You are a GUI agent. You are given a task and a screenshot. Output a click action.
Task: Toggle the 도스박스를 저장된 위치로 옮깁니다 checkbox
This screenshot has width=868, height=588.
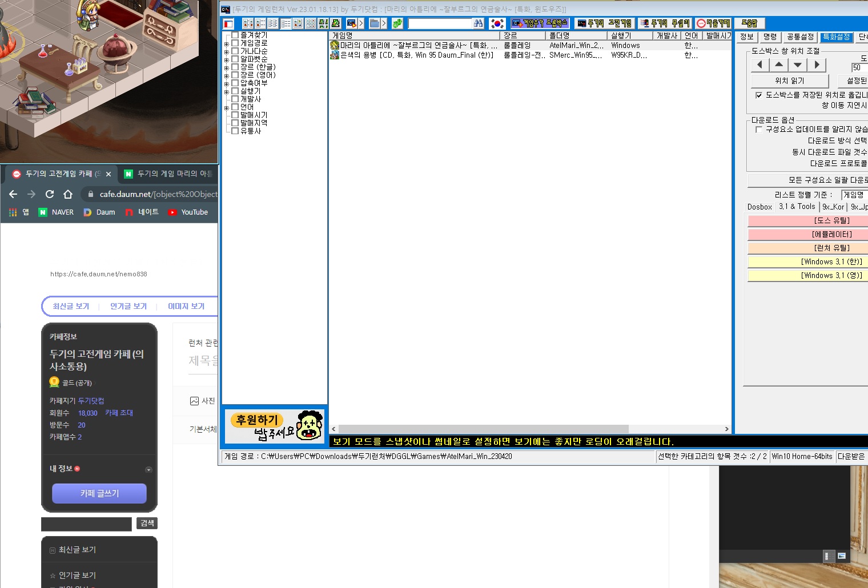(758, 95)
